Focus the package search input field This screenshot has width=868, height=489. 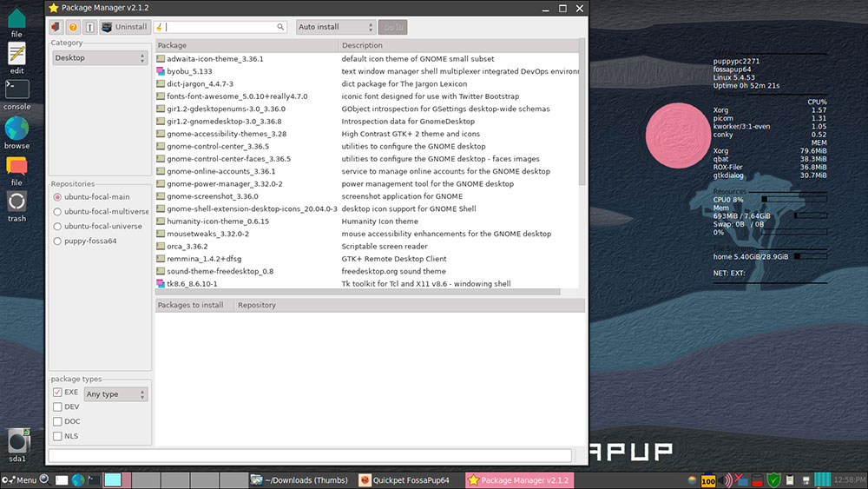(x=220, y=27)
